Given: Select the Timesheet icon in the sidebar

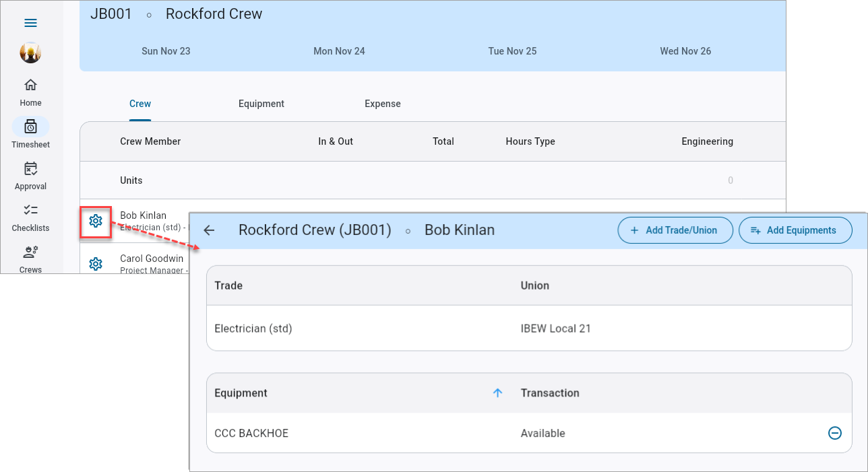Looking at the screenshot, I should (30, 132).
